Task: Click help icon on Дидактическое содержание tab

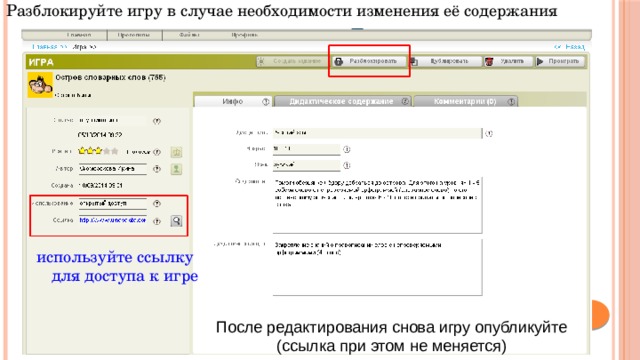Action: coord(405,101)
